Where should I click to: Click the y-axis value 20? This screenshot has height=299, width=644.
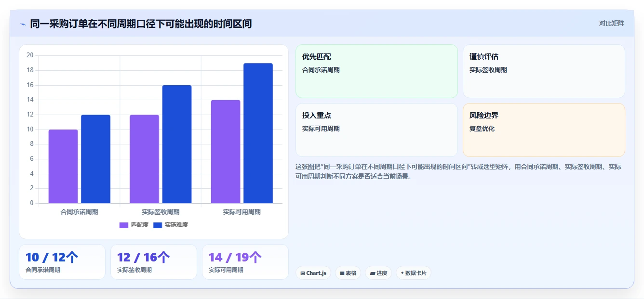coord(30,55)
